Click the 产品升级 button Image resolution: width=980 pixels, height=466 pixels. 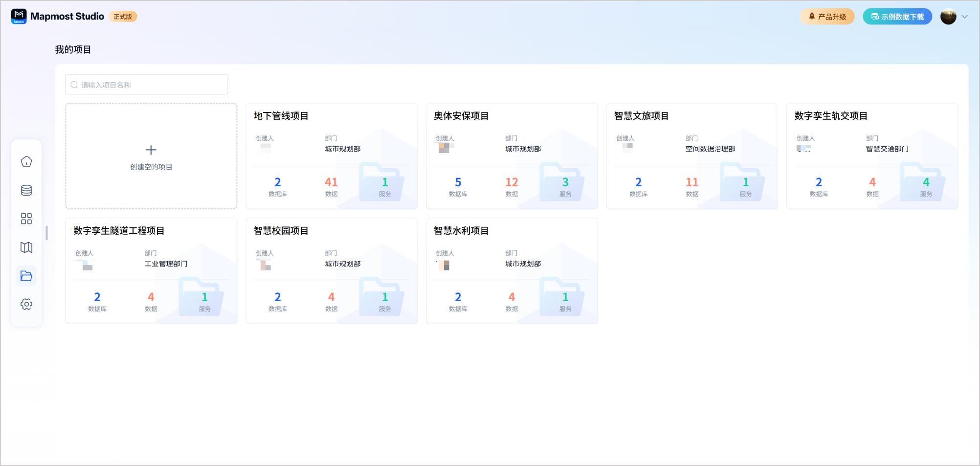(827, 17)
